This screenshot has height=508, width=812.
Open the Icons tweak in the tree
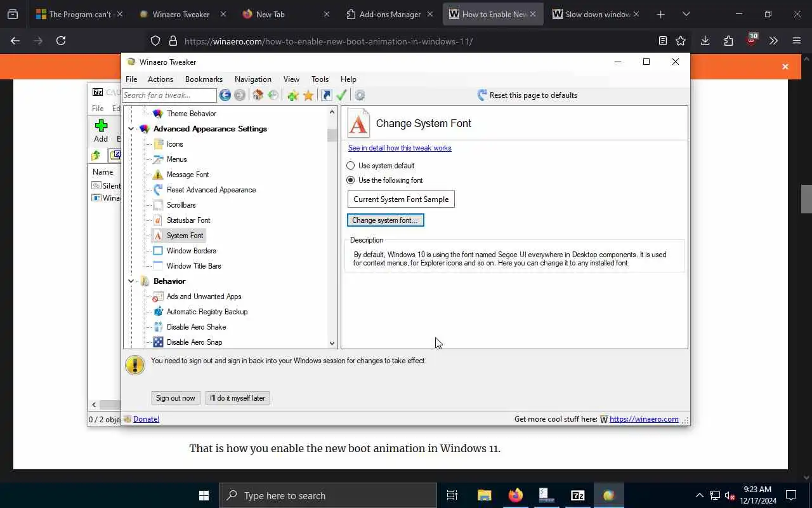(174, 144)
